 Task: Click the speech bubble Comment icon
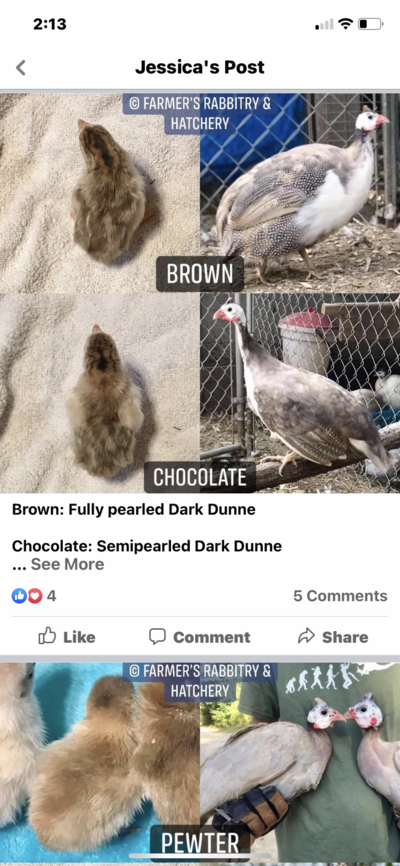click(x=157, y=636)
